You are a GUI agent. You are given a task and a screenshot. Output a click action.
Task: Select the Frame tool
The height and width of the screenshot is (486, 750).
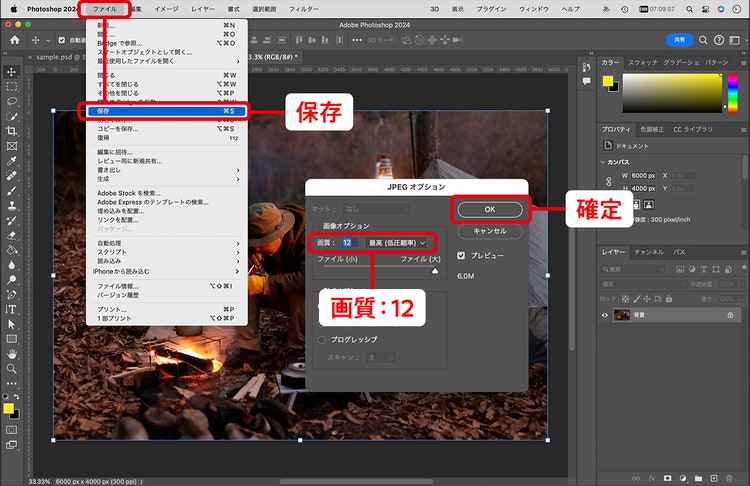(11, 146)
